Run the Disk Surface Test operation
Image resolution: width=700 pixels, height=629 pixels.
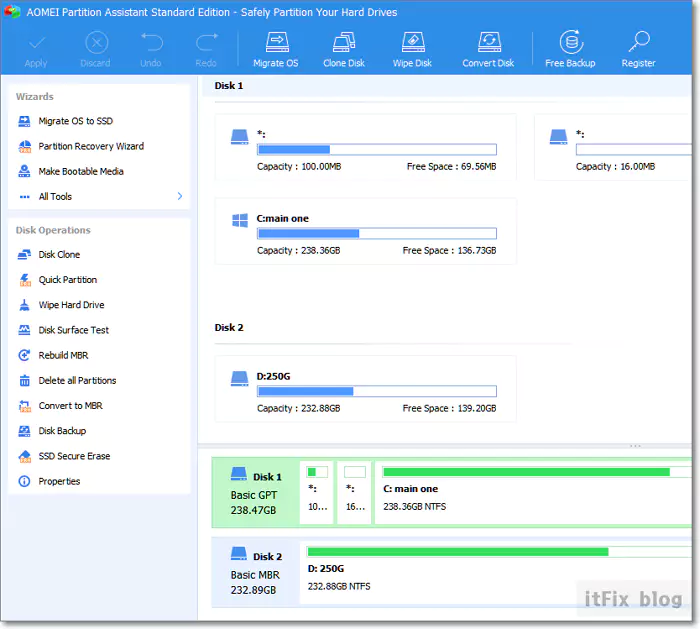tap(74, 330)
